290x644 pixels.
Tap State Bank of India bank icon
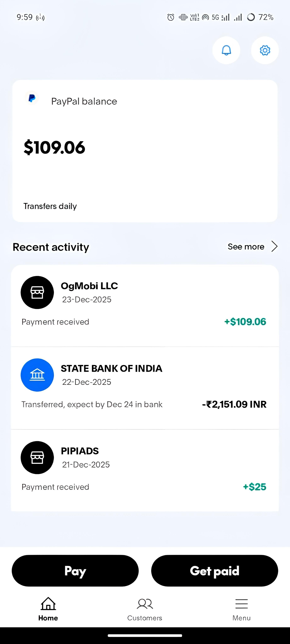[37, 375]
